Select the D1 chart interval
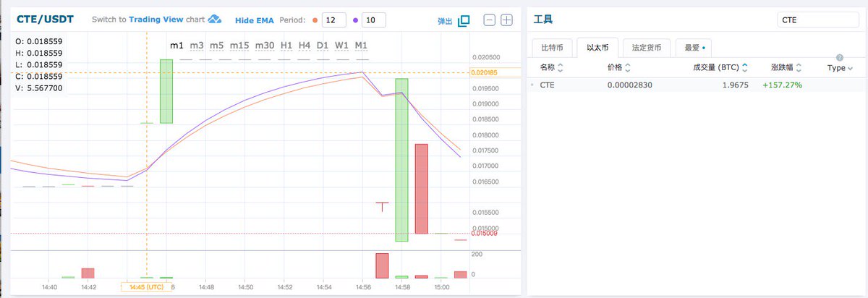Screen dimensions: 868x298 (x=323, y=46)
